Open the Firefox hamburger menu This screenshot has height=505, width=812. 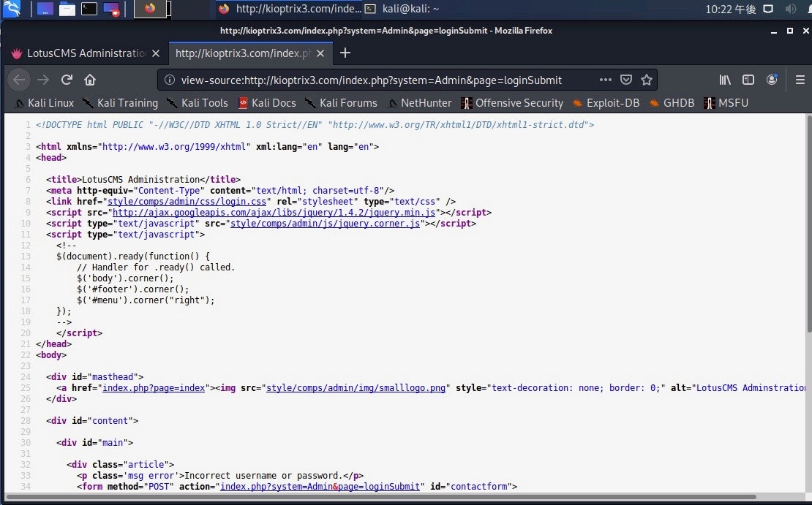pyautogui.click(x=800, y=80)
